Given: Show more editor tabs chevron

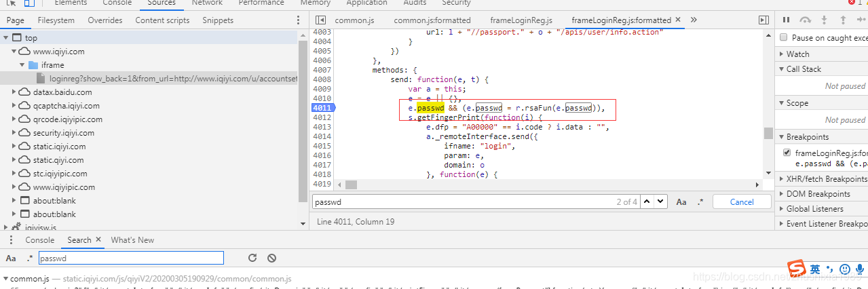Looking at the screenshot, I should coord(694,20).
